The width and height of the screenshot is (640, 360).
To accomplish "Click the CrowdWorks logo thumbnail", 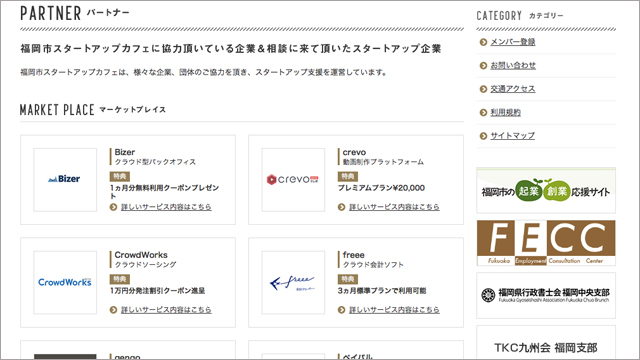I will tap(65, 282).
